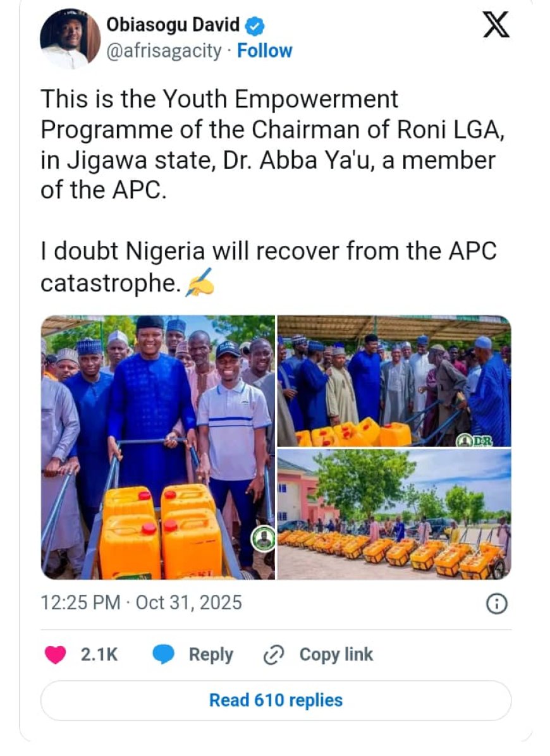Screen dimensions: 550x756
Task: Click the blue reply bubble icon
Action: (x=164, y=654)
